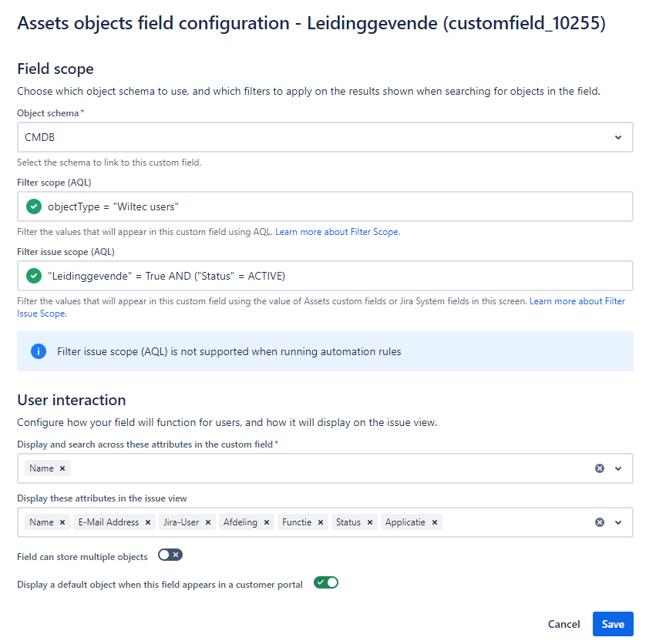The height and width of the screenshot is (644, 656).
Task: Remove Name tag from issue view attributes
Action: pyautogui.click(x=62, y=522)
